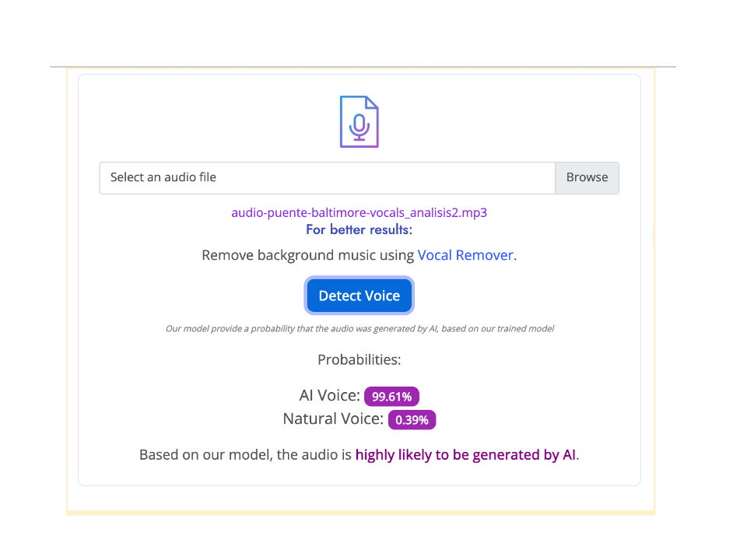Screen dimensions: 747x560
Task: Click the Browse button
Action: click(587, 177)
